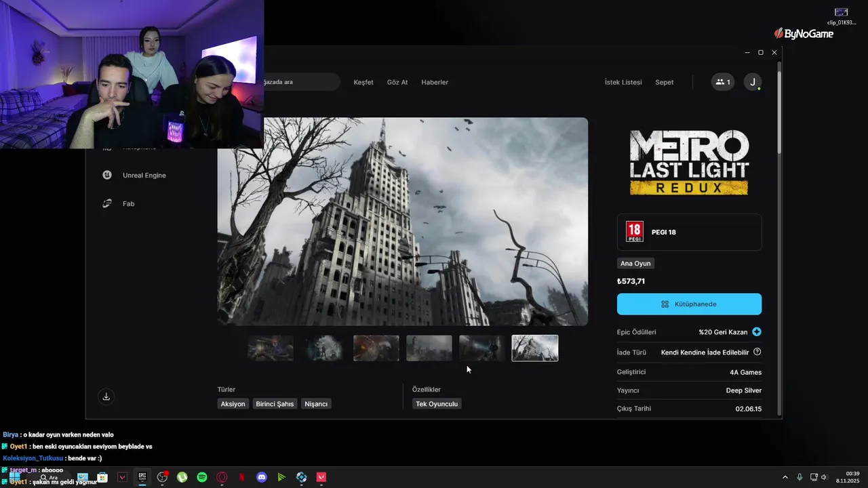Open Discord from the taskbar
Image resolution: width=868 pixels, height=488 pixels.
tap(262, 477)
